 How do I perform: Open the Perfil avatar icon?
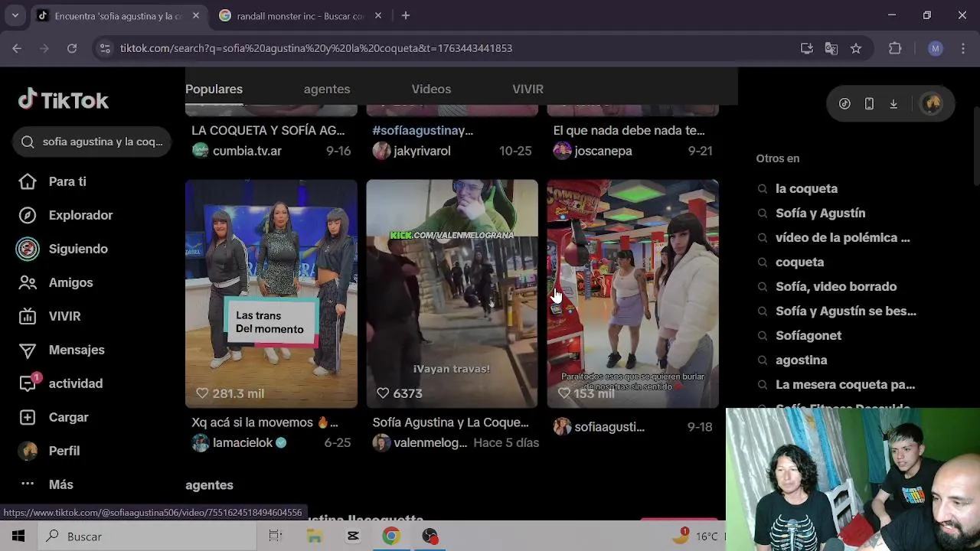point(28,451)
